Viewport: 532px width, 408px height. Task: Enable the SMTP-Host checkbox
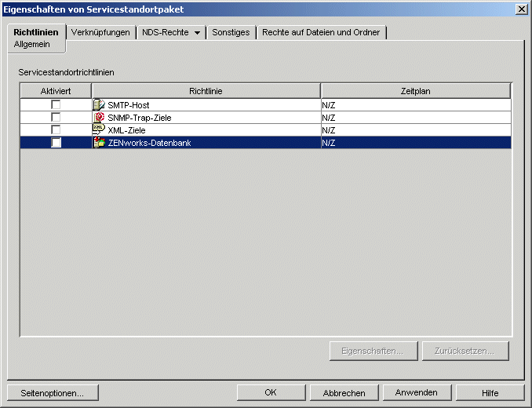tap(56, 104)
